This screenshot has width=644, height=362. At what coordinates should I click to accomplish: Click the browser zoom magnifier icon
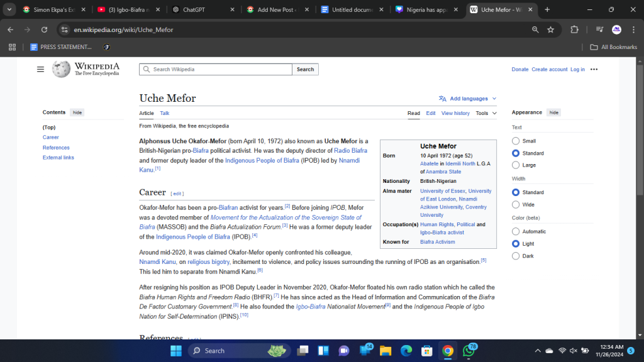pos(535,30)
